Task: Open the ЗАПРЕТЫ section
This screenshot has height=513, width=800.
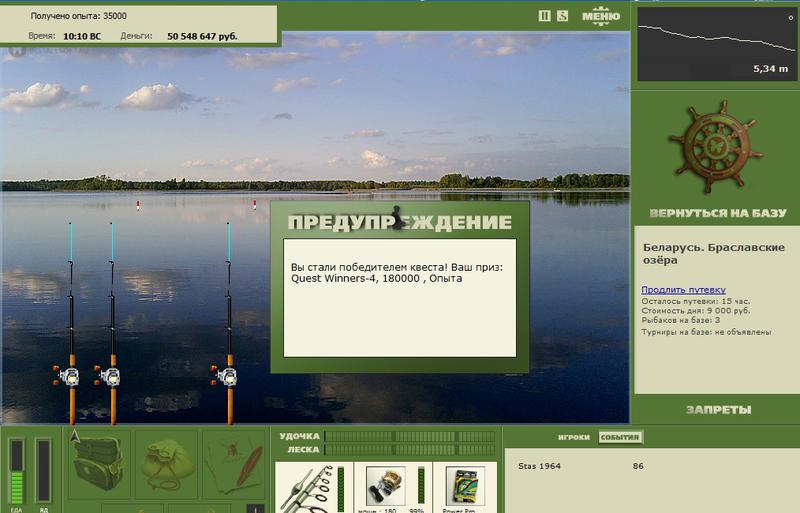Action: (718, 409)
